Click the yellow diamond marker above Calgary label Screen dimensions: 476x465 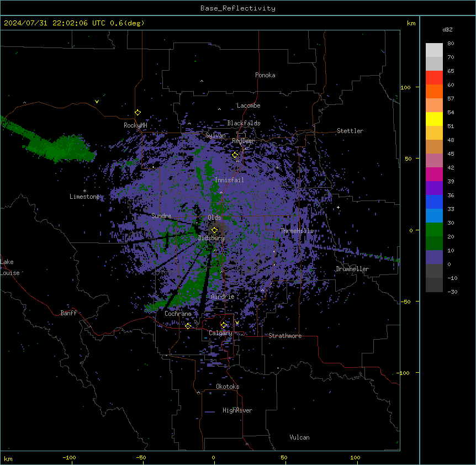(x=224, y=325)
